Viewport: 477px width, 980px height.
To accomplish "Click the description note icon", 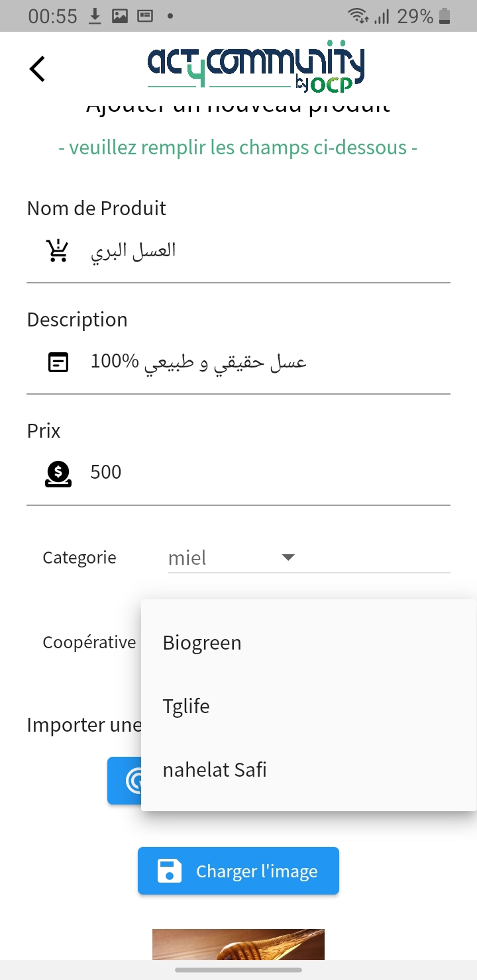I will [58, 362].
